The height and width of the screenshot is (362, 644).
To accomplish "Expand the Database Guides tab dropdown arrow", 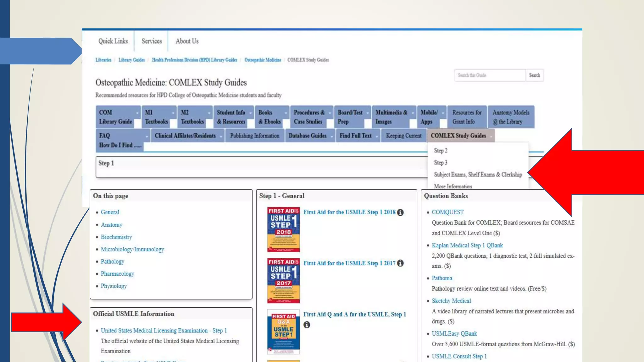I will (332, 137).
